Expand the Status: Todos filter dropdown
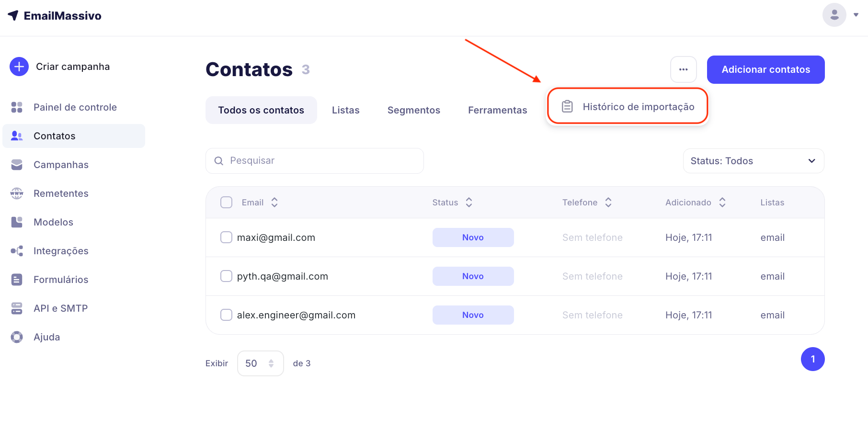This screenshot has height=440, width=868. point(753,161)
